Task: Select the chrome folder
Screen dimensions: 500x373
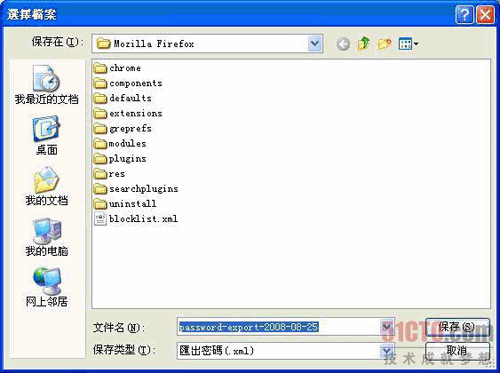Action: tap(117, 68)
